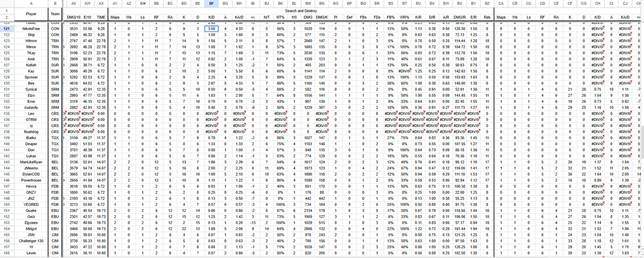Click the Search and Destroy heading

tap(300, 10)
